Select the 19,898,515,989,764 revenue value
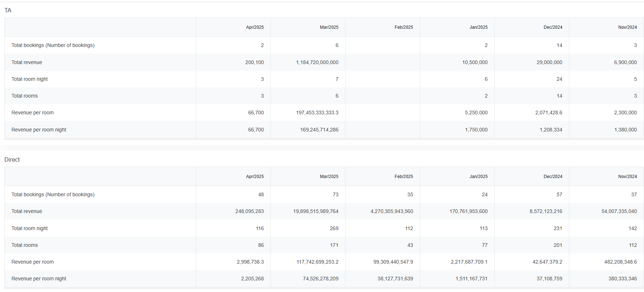 316,211
